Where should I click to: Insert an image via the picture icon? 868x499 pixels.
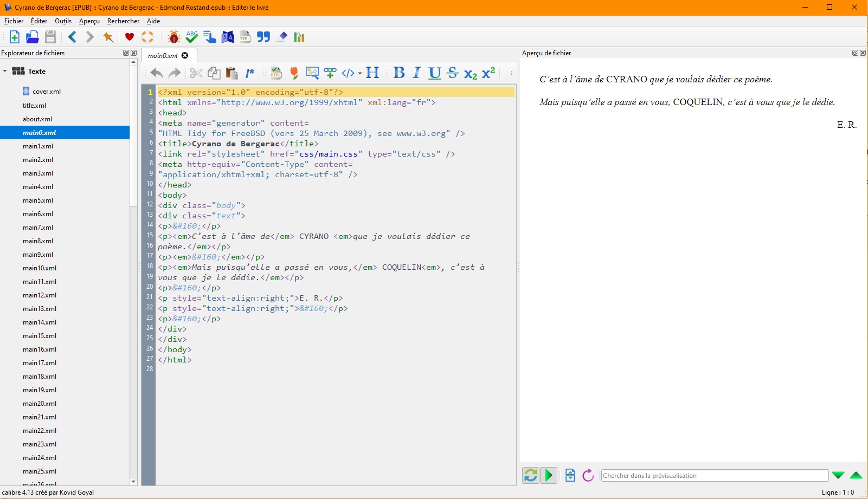(312, 73)
